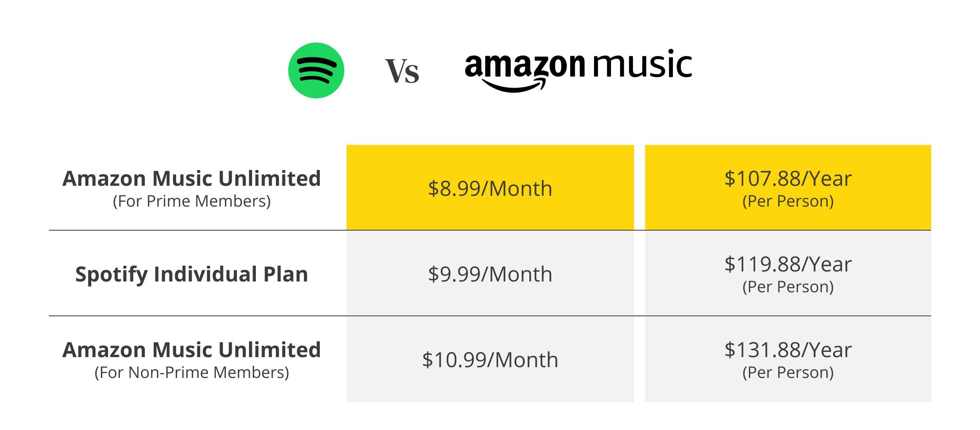Click the word music in Amazon logo
Screen dimensions: 980x430
pos(643,64)
